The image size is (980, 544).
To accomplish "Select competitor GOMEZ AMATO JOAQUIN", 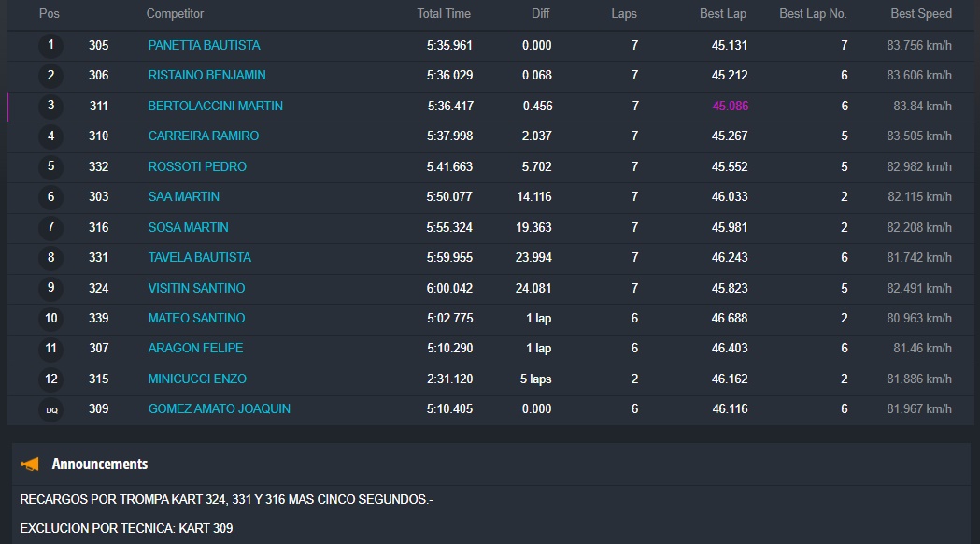I will tap(219, 408).
